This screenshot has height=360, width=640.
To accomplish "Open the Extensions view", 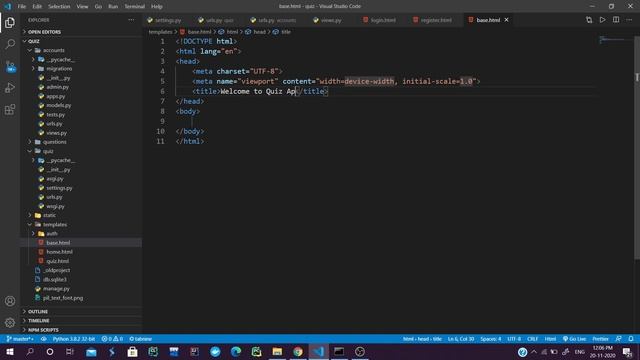I will 10,109.
